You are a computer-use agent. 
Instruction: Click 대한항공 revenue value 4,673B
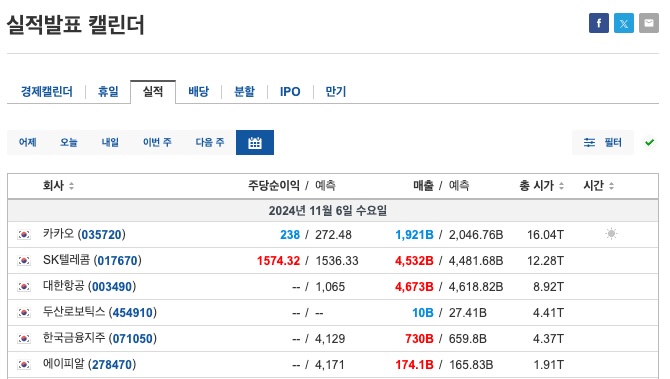pyautogui.click(x=414, y=287)
